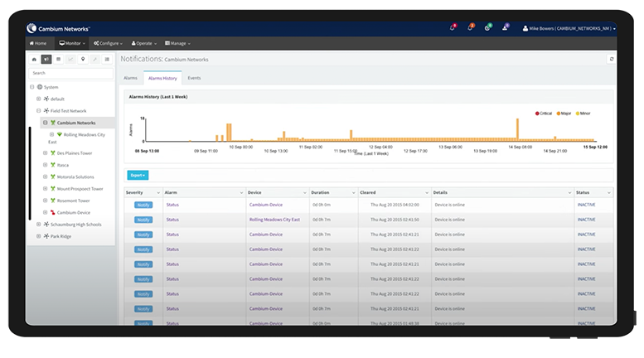This screenshot has width=644, height=358.
Task: Select the performance chart icon in sidebar toolbar
Action: 70,60
